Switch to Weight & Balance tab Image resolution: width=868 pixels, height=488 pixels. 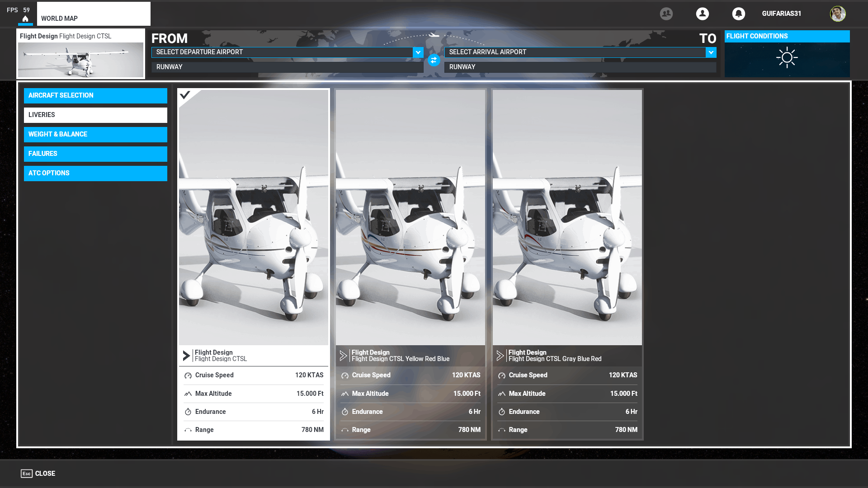tap(95, 134)
